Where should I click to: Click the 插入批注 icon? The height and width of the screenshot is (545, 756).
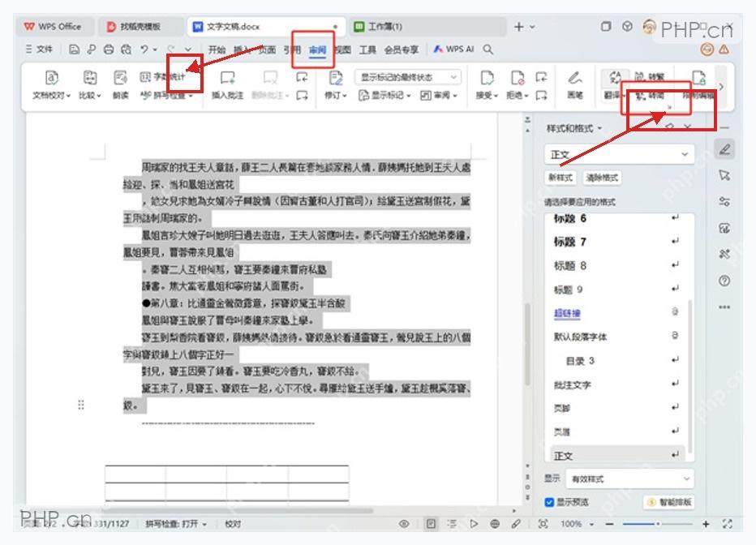click(227, 78)
